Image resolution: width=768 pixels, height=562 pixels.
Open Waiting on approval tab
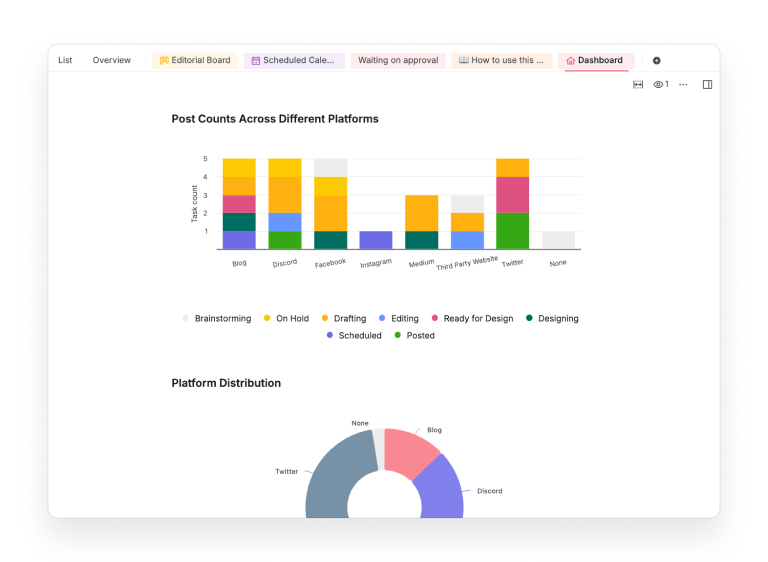tap(398, 60)
